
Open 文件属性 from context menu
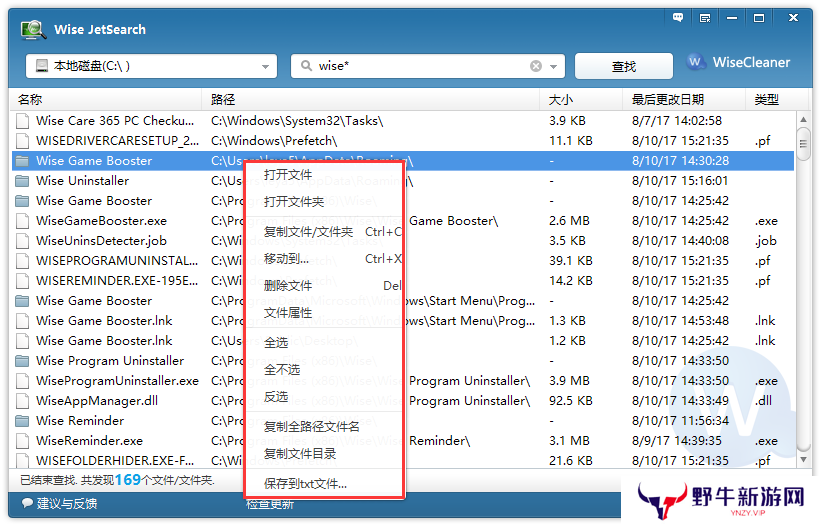coord(287,313)
